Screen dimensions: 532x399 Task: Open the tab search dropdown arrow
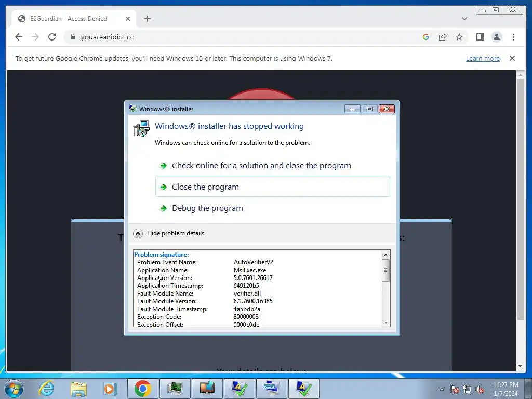point(464,19)
